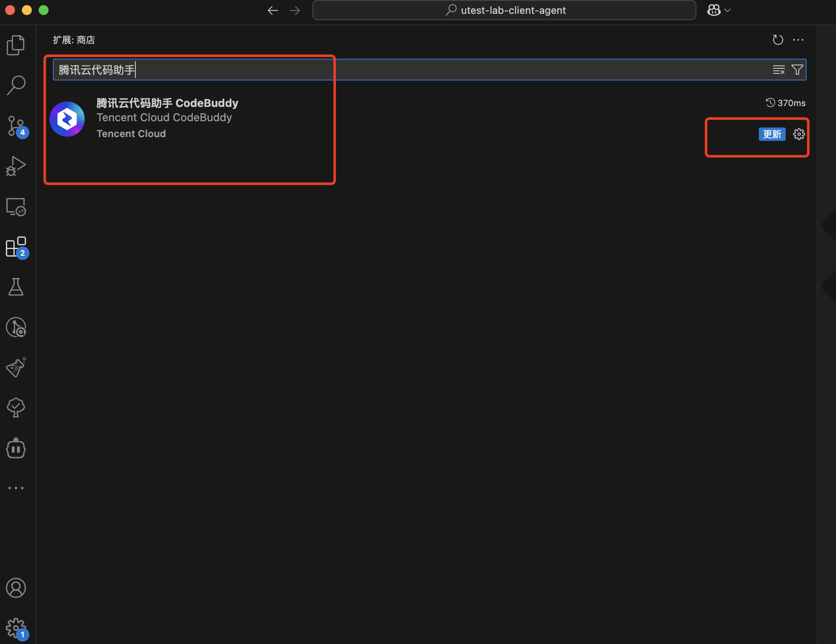Open Source Control with 4 changes
Screen dimensions: 836x644
(x=16, y=126)
